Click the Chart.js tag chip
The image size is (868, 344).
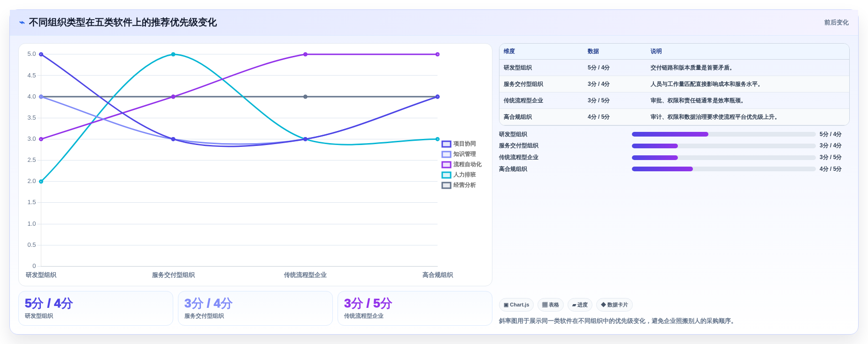[516, 305]
